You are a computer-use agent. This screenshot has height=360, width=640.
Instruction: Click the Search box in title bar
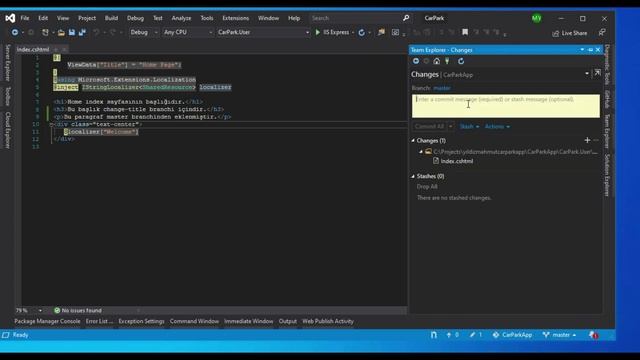pos(359,18)
